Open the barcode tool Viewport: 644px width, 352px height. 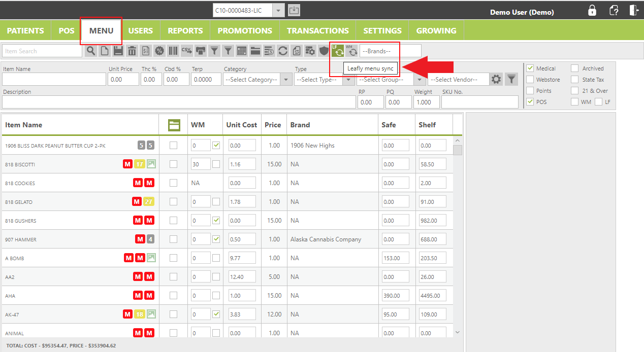tap(173, 51)
